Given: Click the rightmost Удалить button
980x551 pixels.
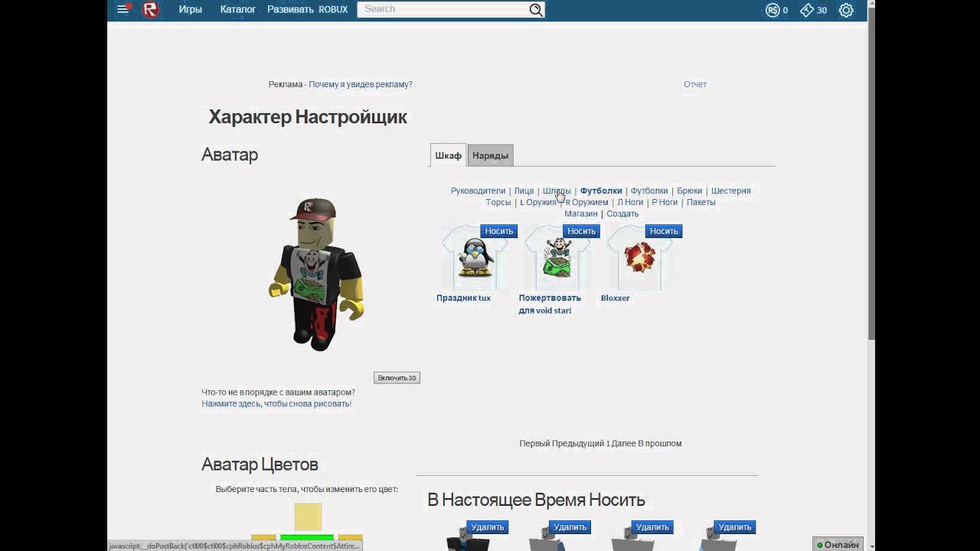Looking at the screenshot, I should (735, 527).
